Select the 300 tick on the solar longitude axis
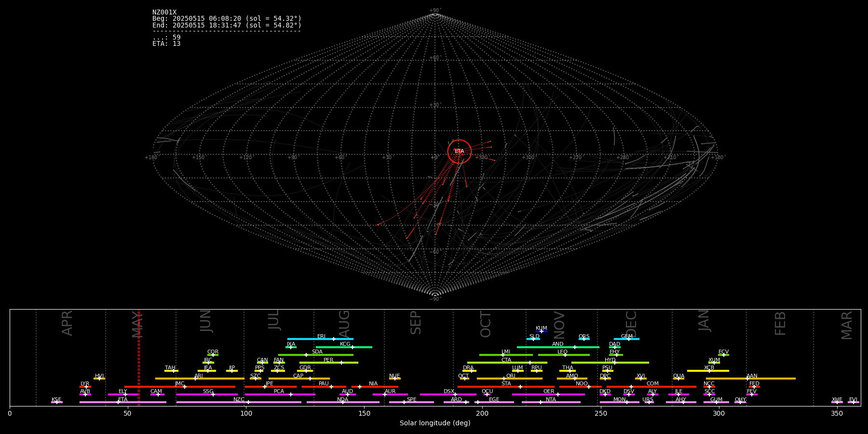This screenshot has width=868, height=434. pyautogui.click(x=719, y=413)
